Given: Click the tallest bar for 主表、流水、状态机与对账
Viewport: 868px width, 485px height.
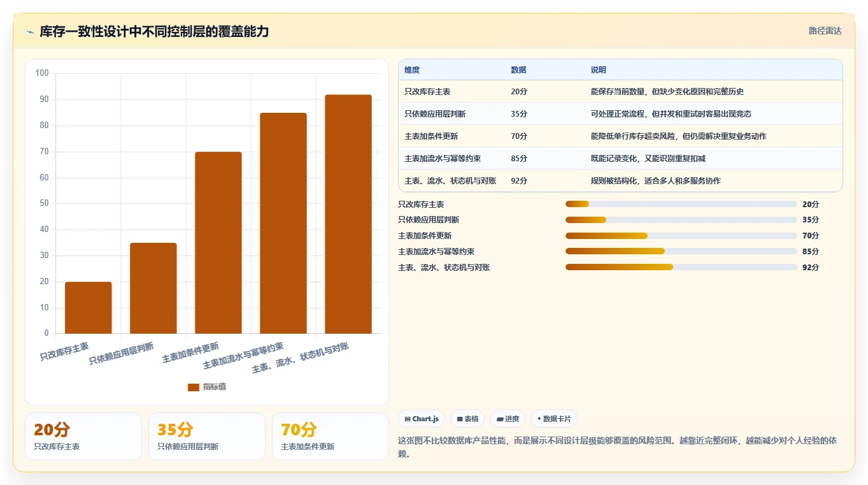Looking at the screenshot, I should 348,214.
